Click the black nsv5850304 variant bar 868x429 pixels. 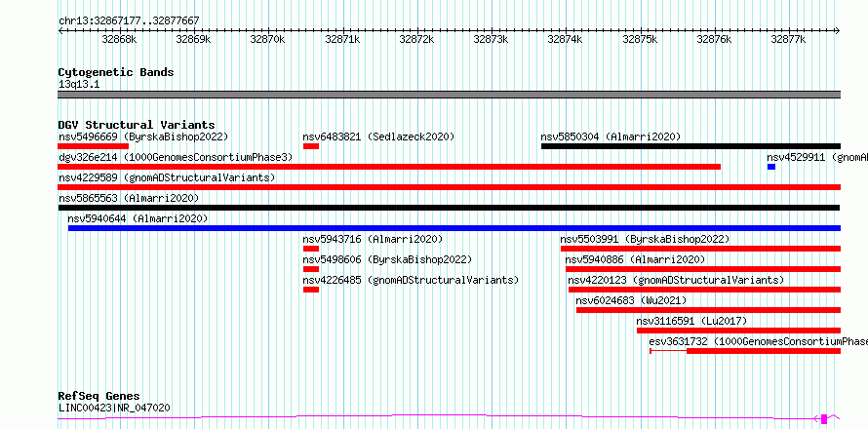690,146
